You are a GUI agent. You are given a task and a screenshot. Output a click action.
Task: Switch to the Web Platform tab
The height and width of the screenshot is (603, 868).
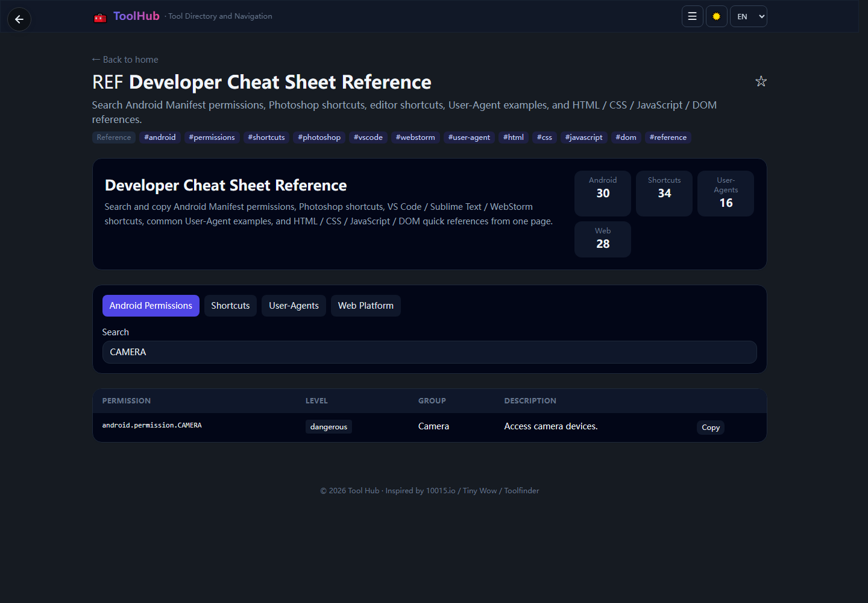pos(366,306)
